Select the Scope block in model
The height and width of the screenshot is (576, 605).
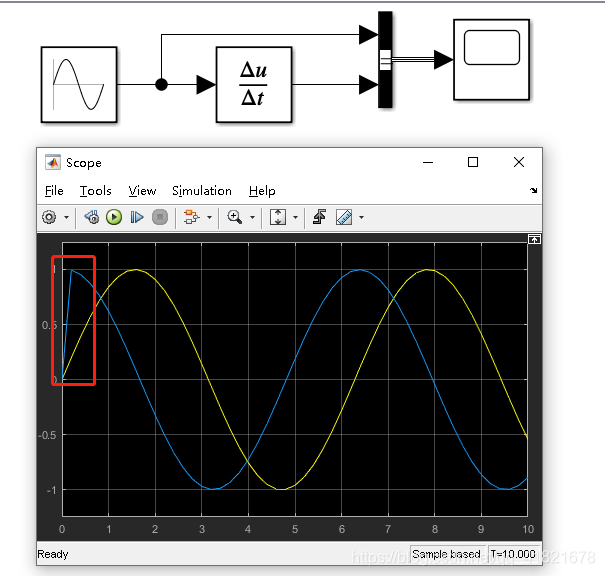pos(492,60)
